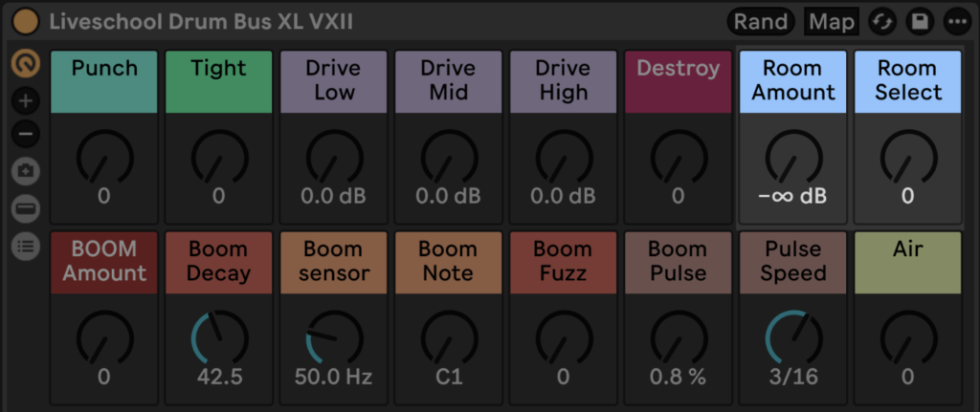Click the Liveschool Drum Bus XL VXII title

(201, 22)
